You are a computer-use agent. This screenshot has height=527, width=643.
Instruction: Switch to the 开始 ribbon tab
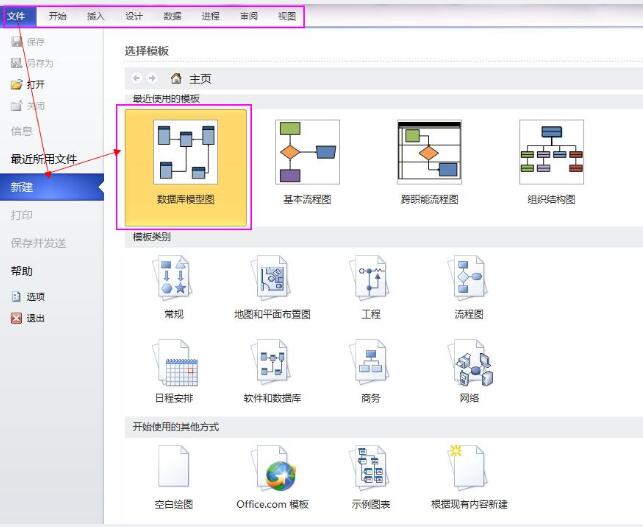[57, 16]
